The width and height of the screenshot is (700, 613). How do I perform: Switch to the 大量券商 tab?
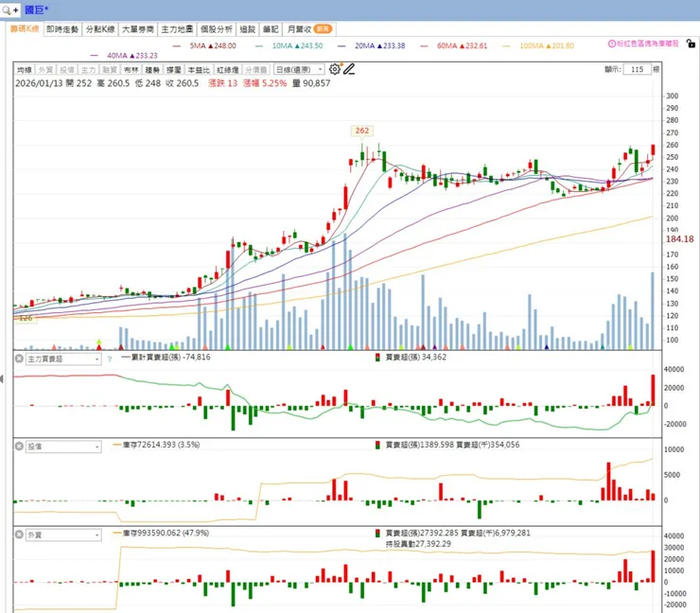pyautogui.click(x=138, y=29)
